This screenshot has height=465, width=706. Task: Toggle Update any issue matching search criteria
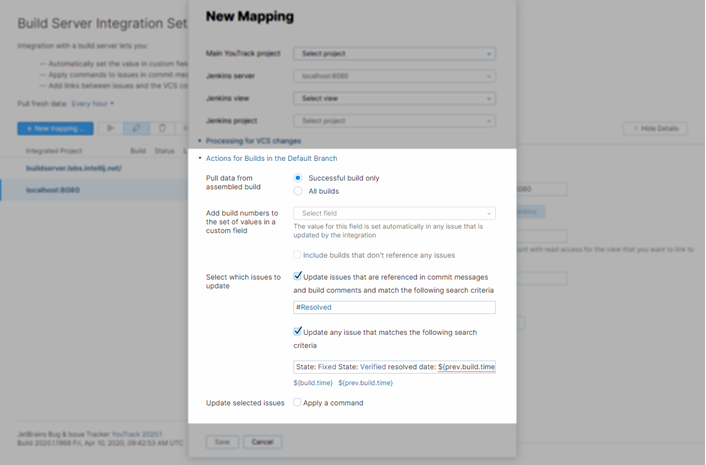[297, 331]
